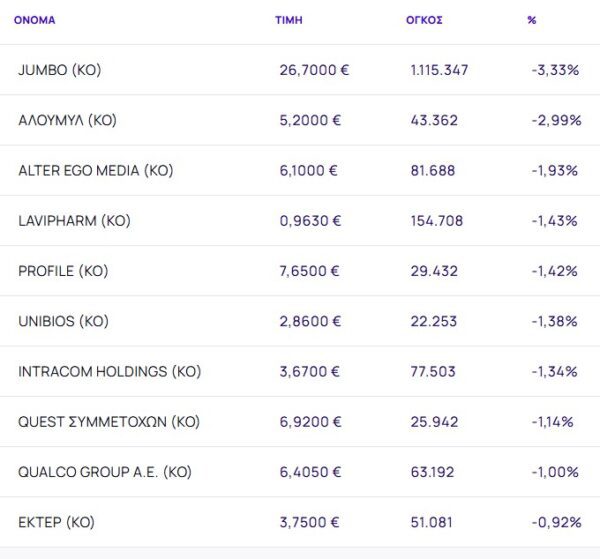This screenshot has width=600, height=559.
Task: Click the ΟΓΚΟΣ column header
Action: 426,20
